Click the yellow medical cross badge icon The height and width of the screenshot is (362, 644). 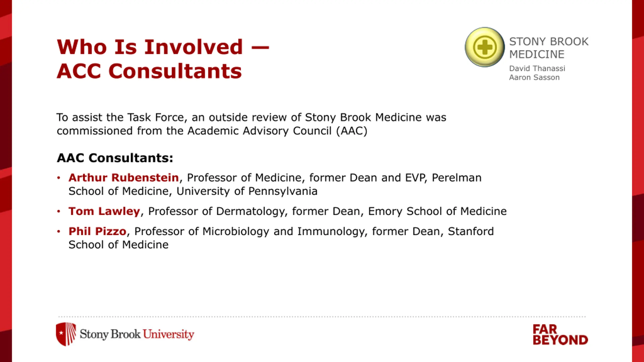click(485, 47)
